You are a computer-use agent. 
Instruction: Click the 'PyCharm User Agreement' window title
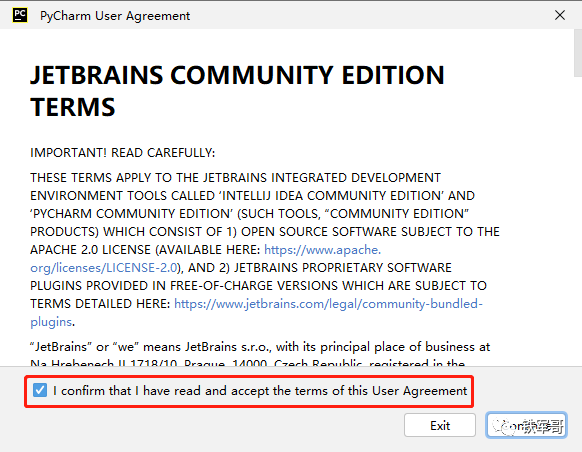tap(115, 16)
